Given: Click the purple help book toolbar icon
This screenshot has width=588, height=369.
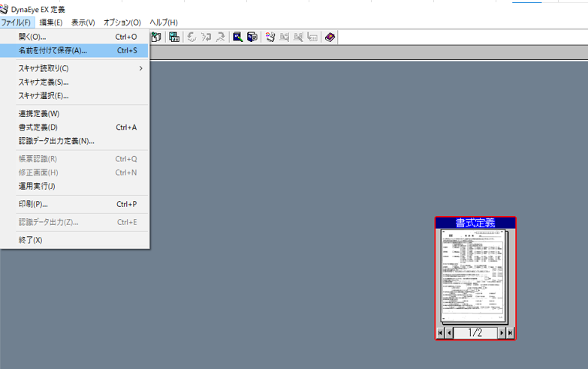Looking at the screenshot, I should 330,37.
